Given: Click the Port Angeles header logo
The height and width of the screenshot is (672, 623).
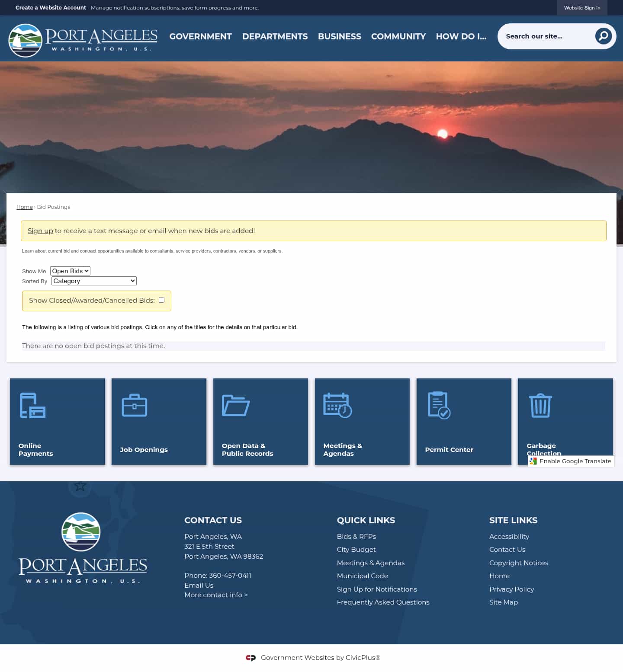Looking at the screenshot, I should [x=82, y=39].
